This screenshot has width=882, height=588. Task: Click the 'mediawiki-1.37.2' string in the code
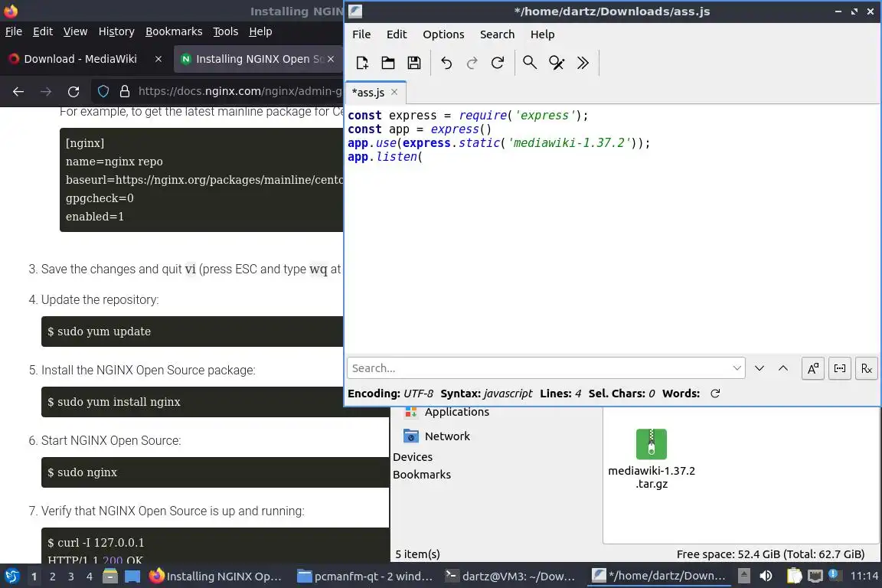click(x=569, y=143)
